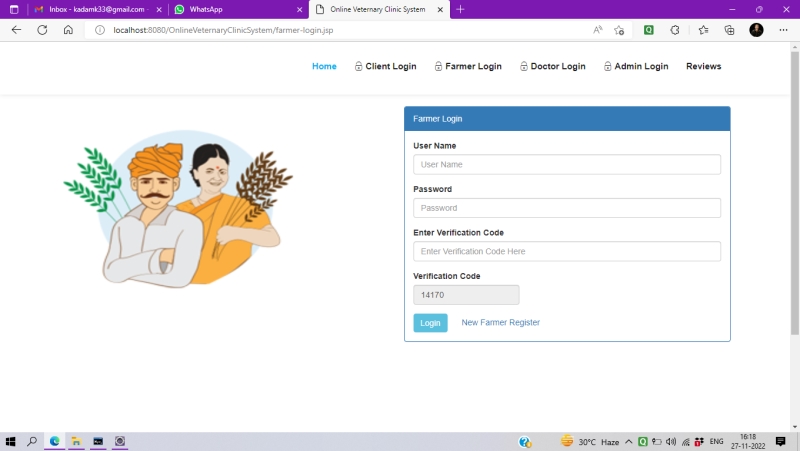Open the browser home page
Screen dimensions: 800x451
[68, 30]
